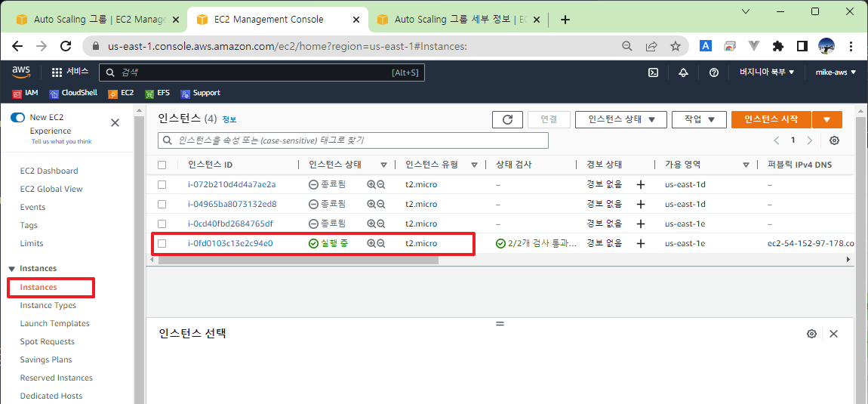Sort by 인스턴스 유형 column arrow
The image size is (868, 404).
coord(475,165)
